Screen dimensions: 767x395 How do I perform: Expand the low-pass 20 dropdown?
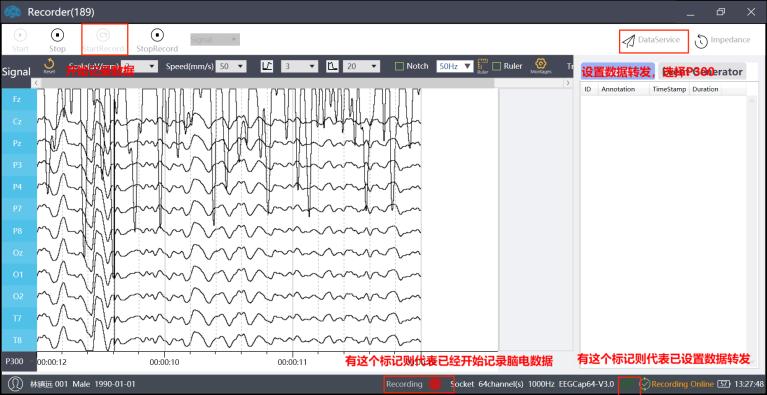click(x=361, y=66)
